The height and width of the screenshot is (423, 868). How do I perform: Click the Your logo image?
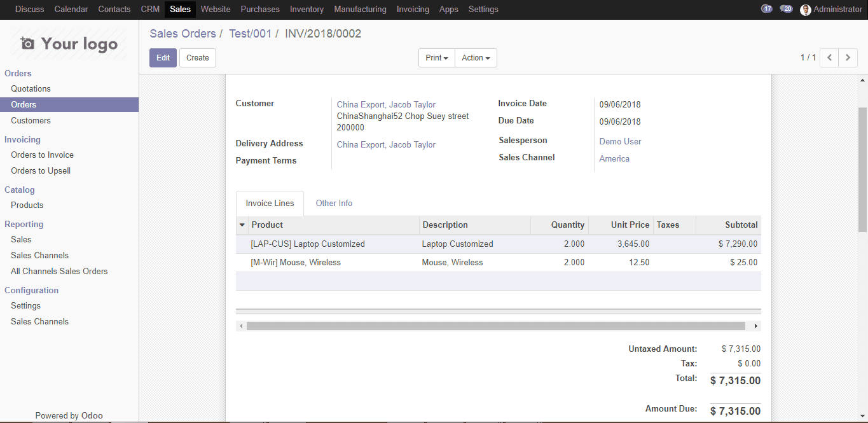[x=69, y=43]
